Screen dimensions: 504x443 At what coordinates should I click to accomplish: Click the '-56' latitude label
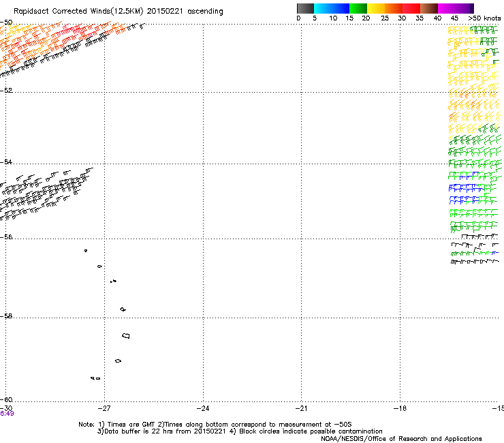click(6, 237)
